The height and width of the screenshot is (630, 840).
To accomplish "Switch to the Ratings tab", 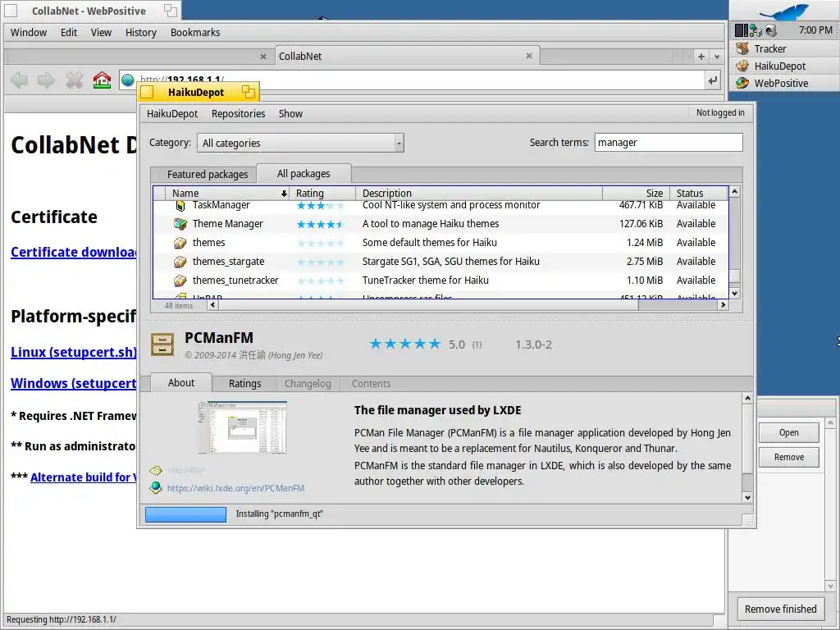I will tap(244, 384).
